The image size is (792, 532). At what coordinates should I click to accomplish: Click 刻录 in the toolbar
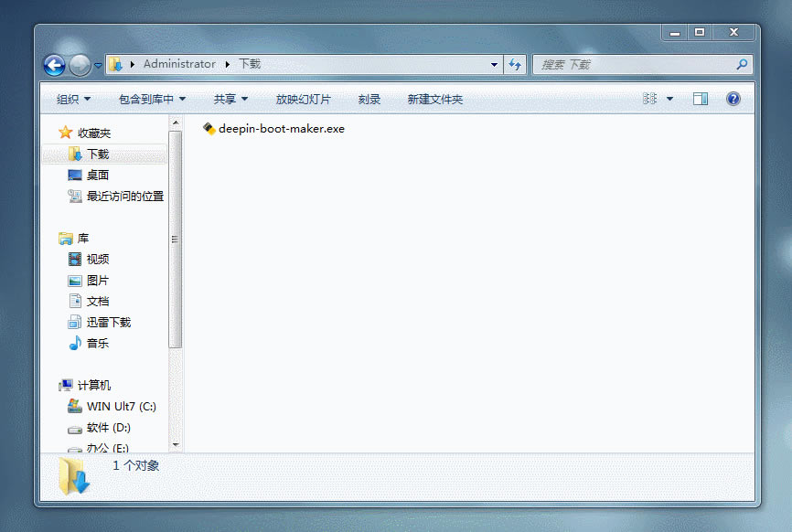click(x=369, y=100)
